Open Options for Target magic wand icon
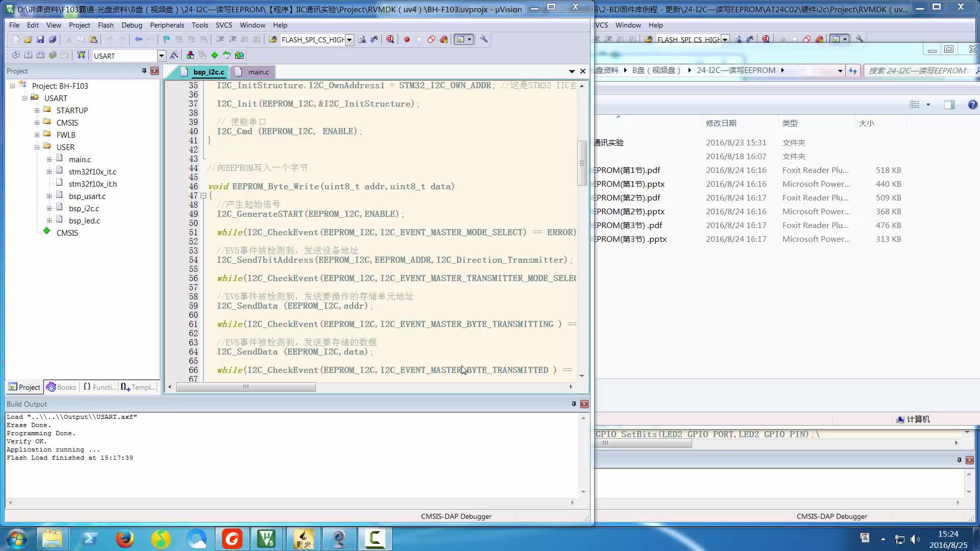This screenshot has height=551, width=980. pos(175,55)
